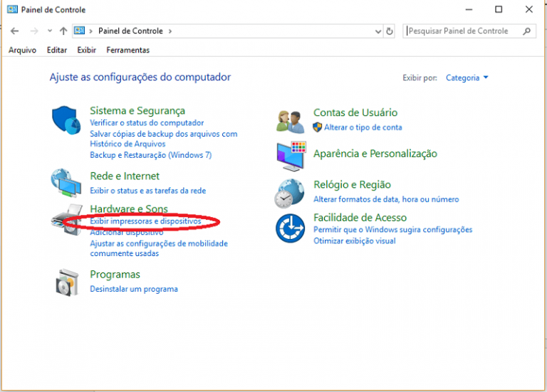The image size is (547, 392).
Task: Click the Hardware e Sons printer icon
Action: point(66,216)
